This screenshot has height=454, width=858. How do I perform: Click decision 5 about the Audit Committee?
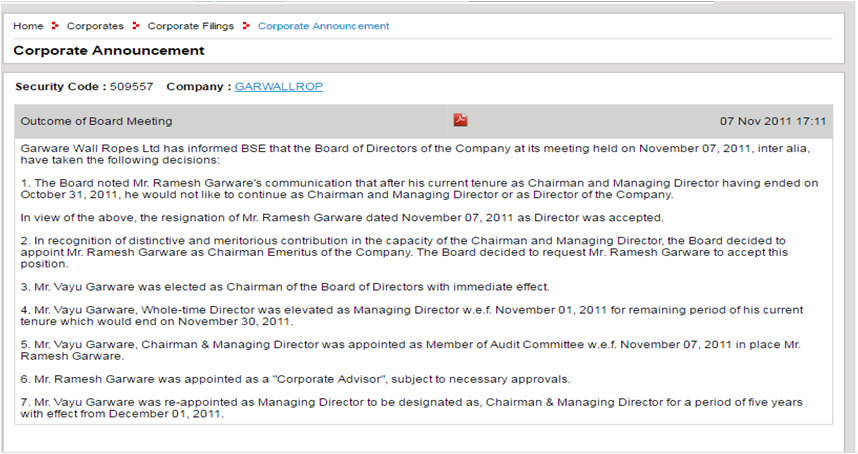[x=408, y=350]
